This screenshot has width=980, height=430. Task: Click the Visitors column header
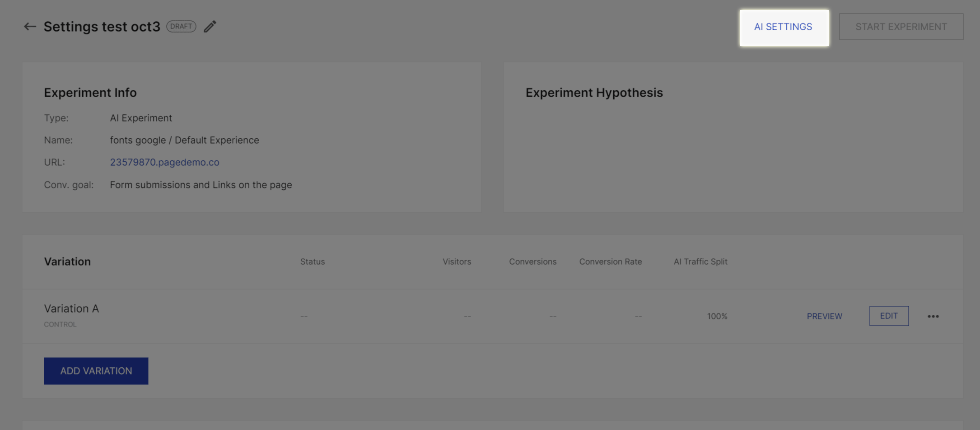coord(457,262)
